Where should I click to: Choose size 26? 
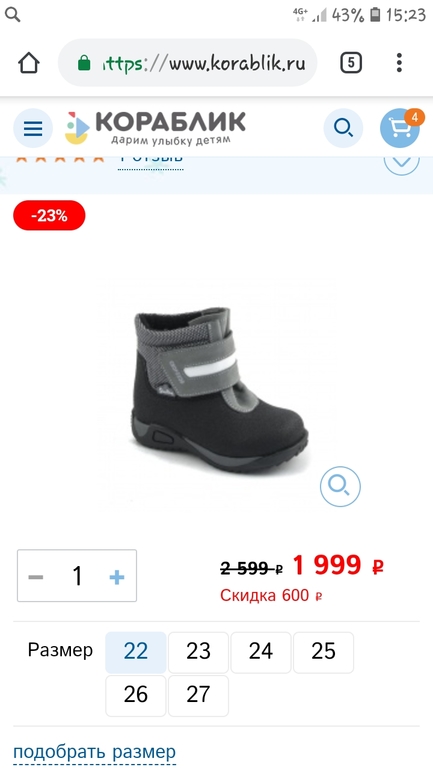pyautogui.click(x=136, y=695)
